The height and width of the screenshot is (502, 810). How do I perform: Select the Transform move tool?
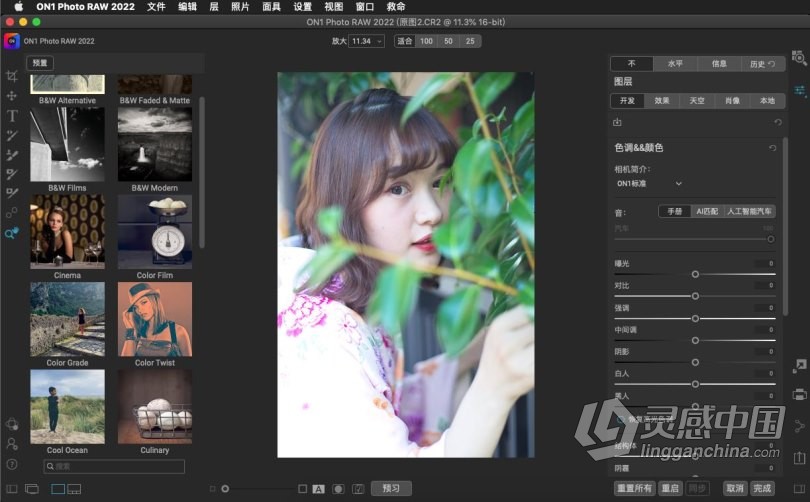coord(11,96)
